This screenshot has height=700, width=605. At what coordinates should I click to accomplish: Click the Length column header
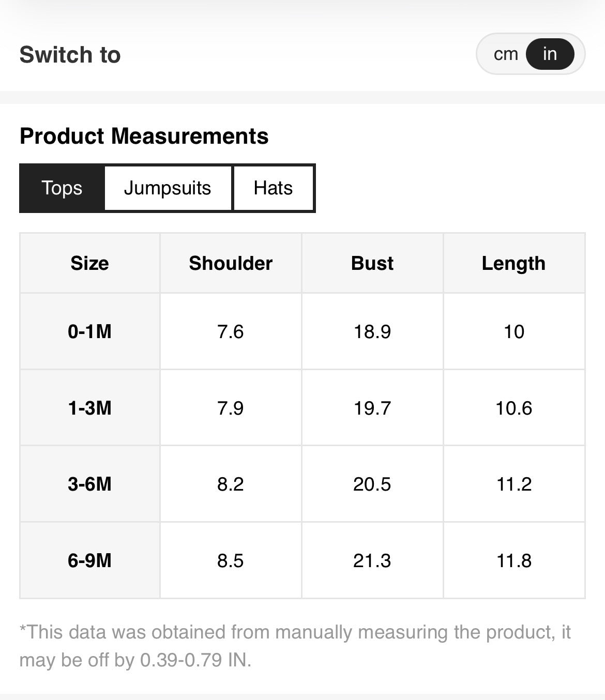(513, 263)
